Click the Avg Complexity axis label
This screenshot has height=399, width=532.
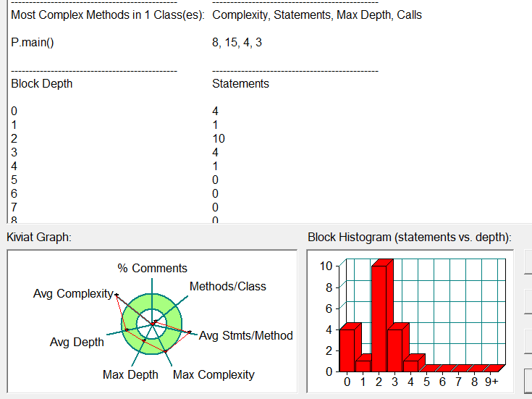(72, 293)
